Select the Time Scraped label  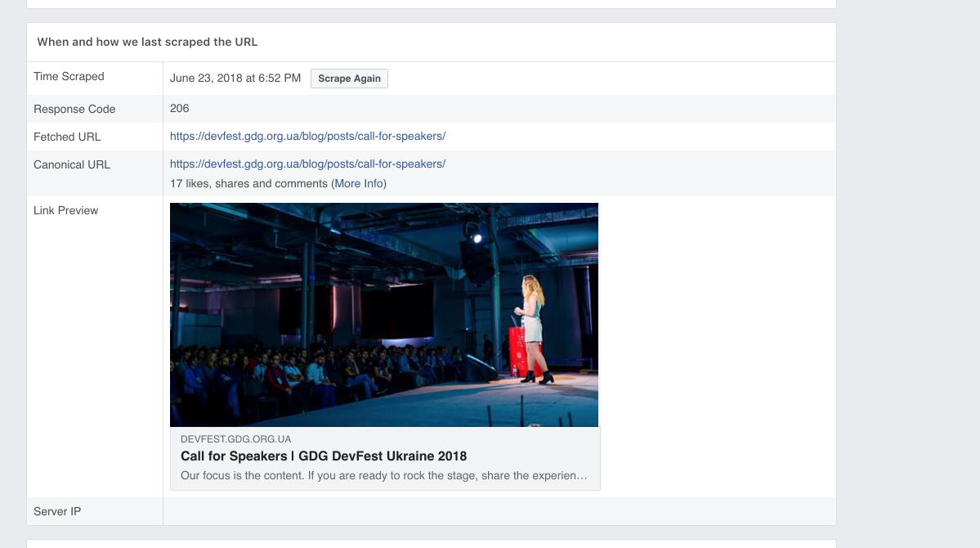click(69, 76)
